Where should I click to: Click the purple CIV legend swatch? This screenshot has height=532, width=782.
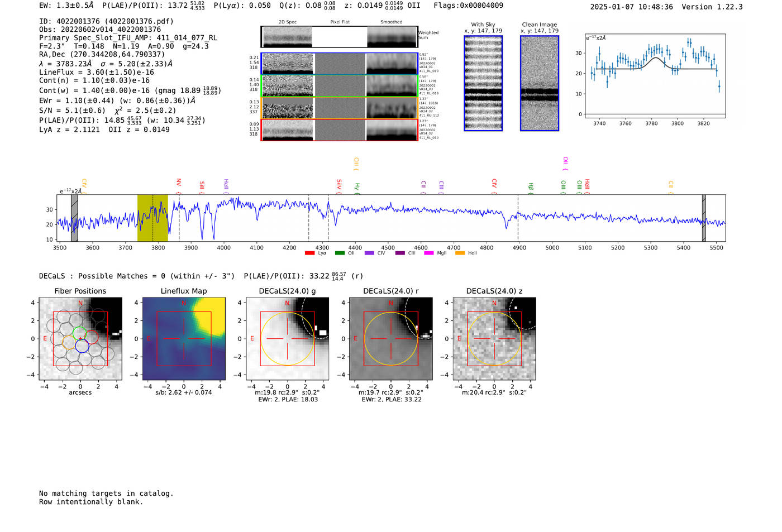coord(369,253)
